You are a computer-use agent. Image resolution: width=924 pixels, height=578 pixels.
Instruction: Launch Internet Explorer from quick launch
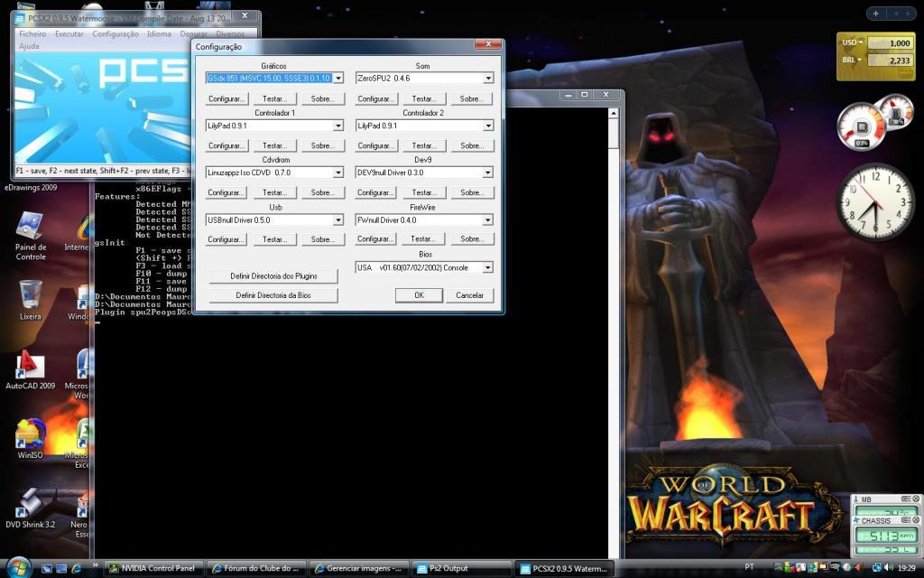click(x=76, y=569)
